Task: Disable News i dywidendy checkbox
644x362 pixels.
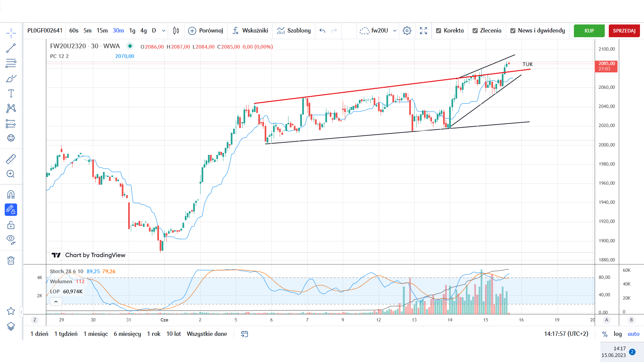Action: click(x=513, y=31)
